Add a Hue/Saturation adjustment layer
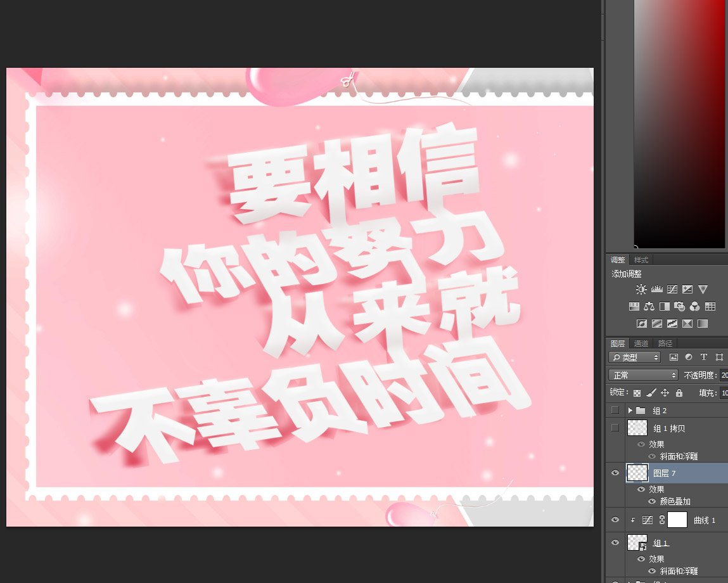The image size is (728, 583). pyautogui.click(x=634, y=306)
